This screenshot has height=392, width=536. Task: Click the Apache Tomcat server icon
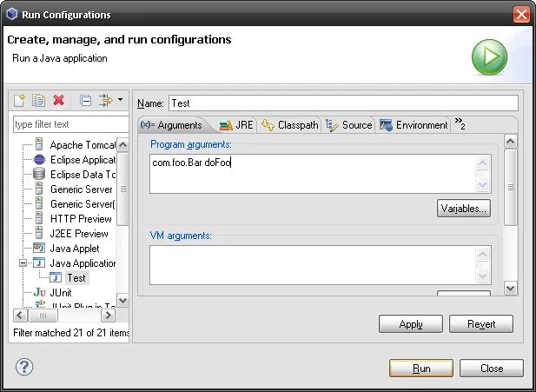[x=39, y=144]
